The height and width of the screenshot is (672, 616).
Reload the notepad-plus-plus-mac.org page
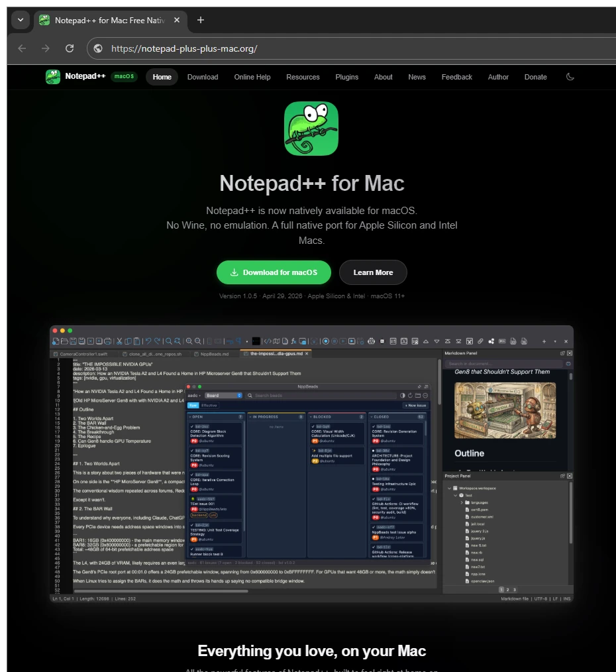[x=70, y=48]
